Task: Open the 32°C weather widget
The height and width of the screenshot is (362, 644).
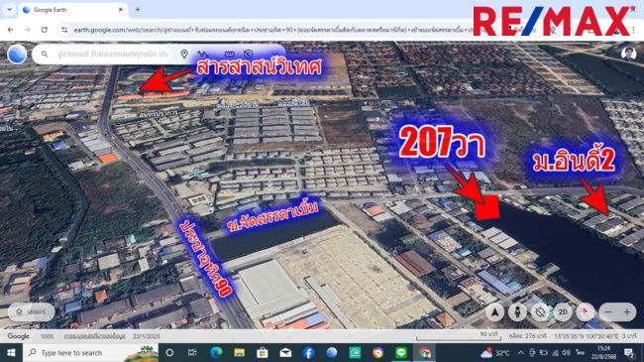Action: 495,353
